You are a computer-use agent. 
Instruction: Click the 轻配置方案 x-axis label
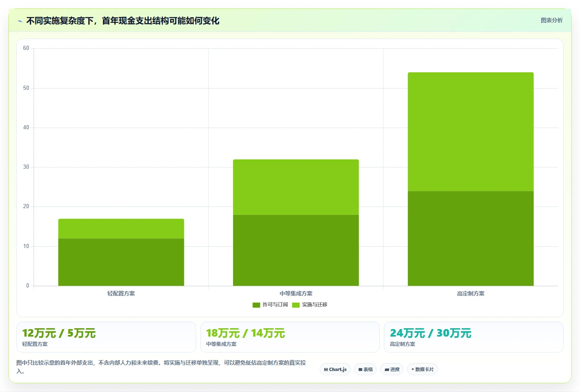(121, 293)
